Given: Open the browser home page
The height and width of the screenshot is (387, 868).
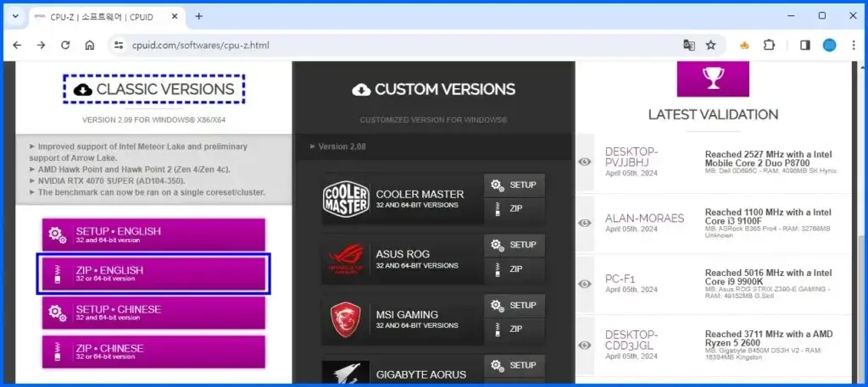Looking at the screenshot, I should tap(90, 46).
